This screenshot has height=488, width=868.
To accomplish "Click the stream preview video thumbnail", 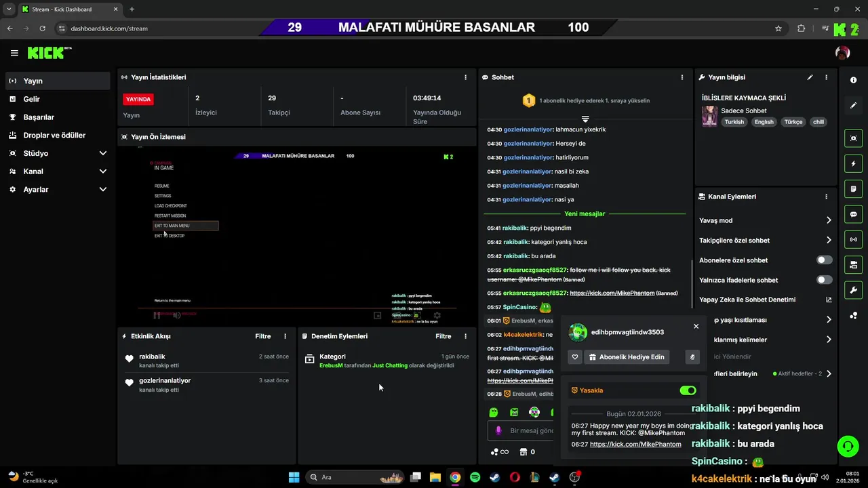I will pyautogui.click(x=296, y=236).
